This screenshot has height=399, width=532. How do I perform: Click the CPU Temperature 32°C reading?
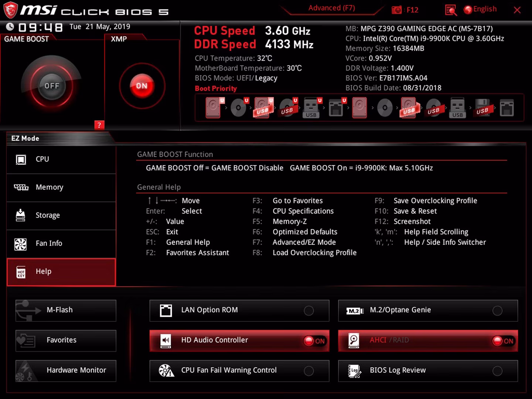(233, 58)
